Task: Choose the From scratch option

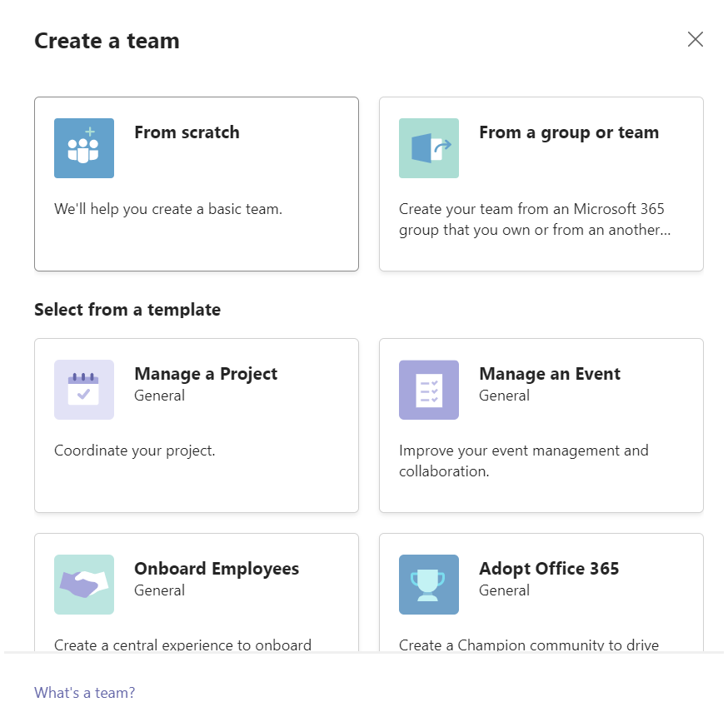Action: click(196, 183)
